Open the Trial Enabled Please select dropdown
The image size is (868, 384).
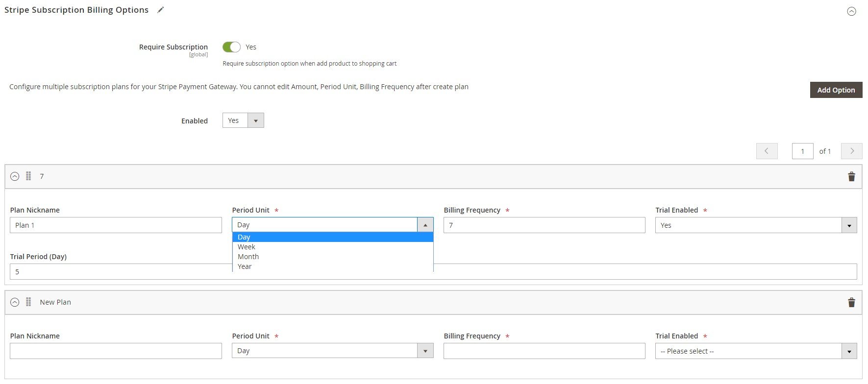click(x=756, y=351)
